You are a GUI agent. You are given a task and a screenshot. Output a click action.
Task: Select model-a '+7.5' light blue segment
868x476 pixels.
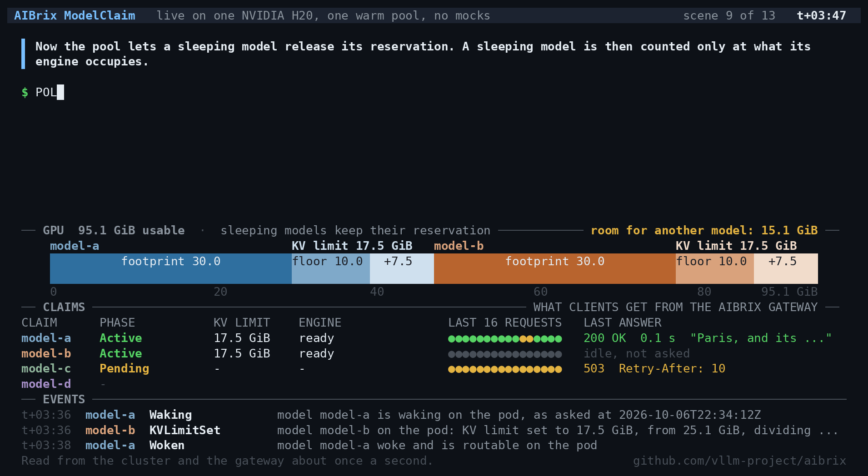pyautogui.click(x=402, y=268)
